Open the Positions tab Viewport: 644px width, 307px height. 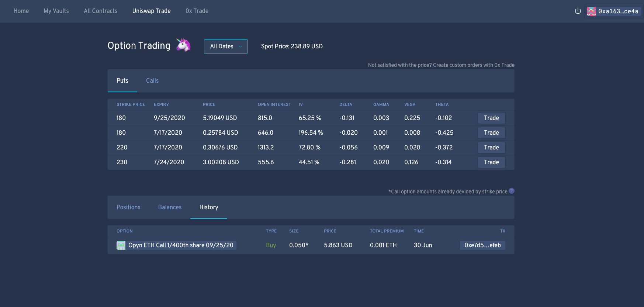(x=128, y=207)
